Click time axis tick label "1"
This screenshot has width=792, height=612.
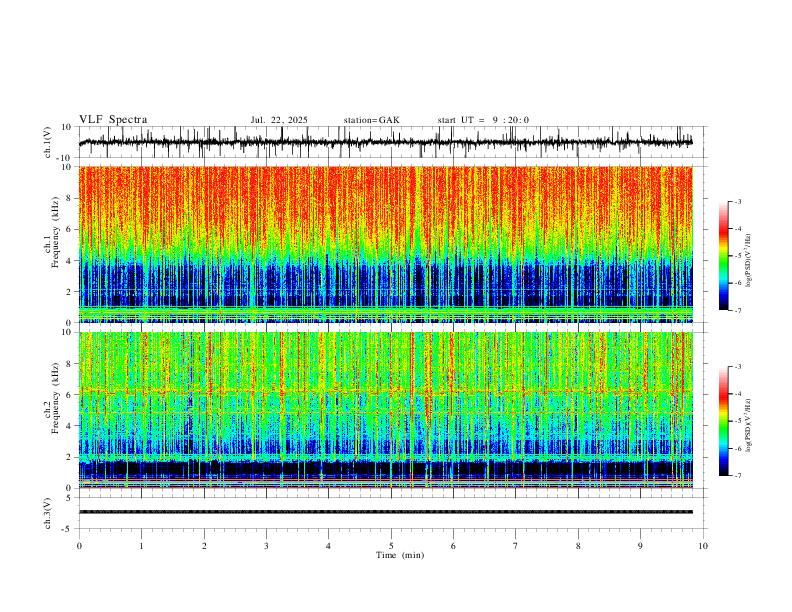[141, 546]
